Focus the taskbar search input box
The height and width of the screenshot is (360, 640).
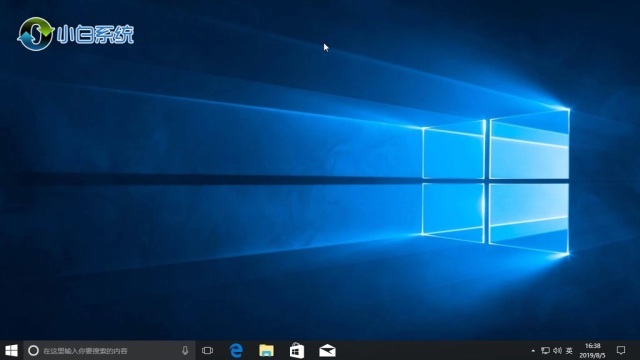point(109,350)
